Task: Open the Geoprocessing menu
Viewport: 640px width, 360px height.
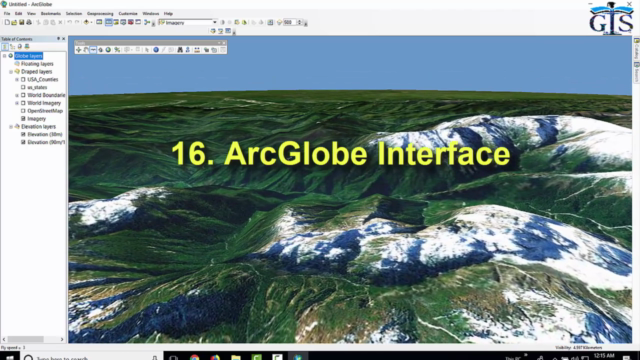Action: (x=100, y=13)
